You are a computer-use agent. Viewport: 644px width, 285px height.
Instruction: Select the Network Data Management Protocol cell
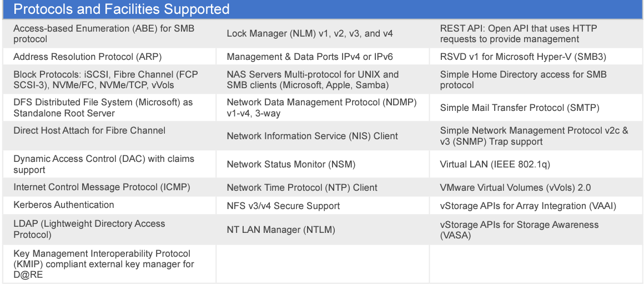tap(321, 108)
